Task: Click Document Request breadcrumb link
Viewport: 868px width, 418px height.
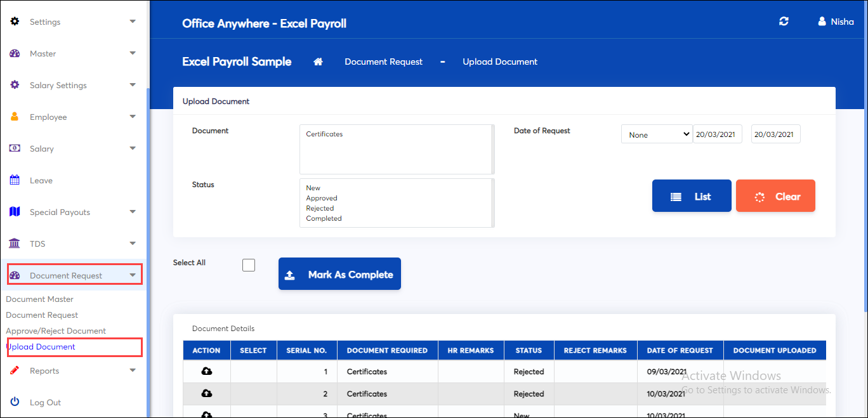Action: click(384, 62)
